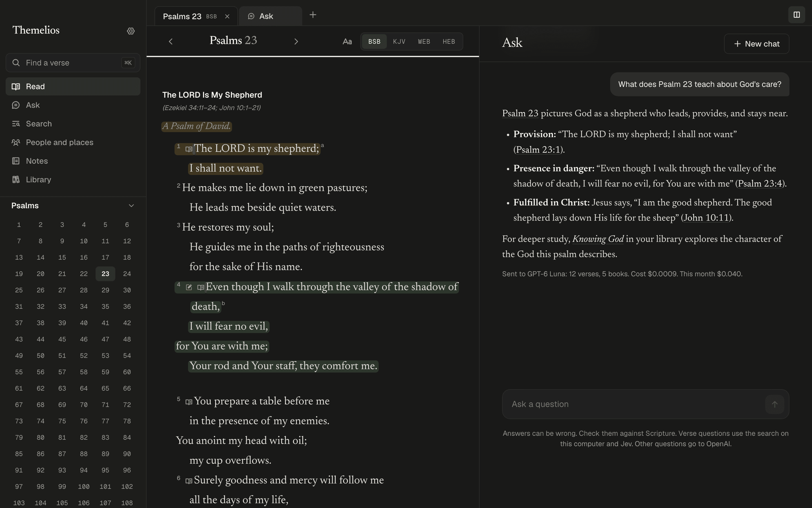Open the note icon on verse 4
Screen dimensions: 812x508
[x=189, y=287]
